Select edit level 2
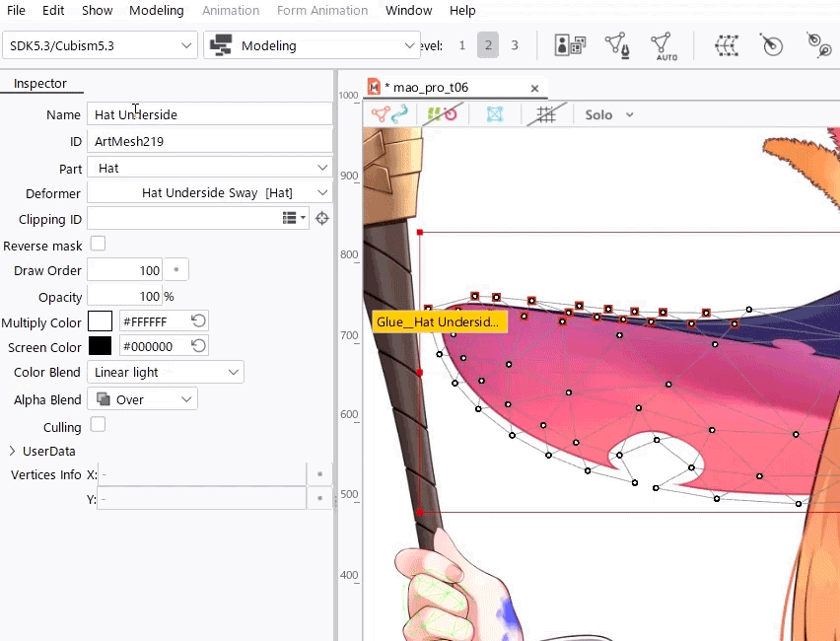This screenshot has height=641, width=840. click(488, 45)
